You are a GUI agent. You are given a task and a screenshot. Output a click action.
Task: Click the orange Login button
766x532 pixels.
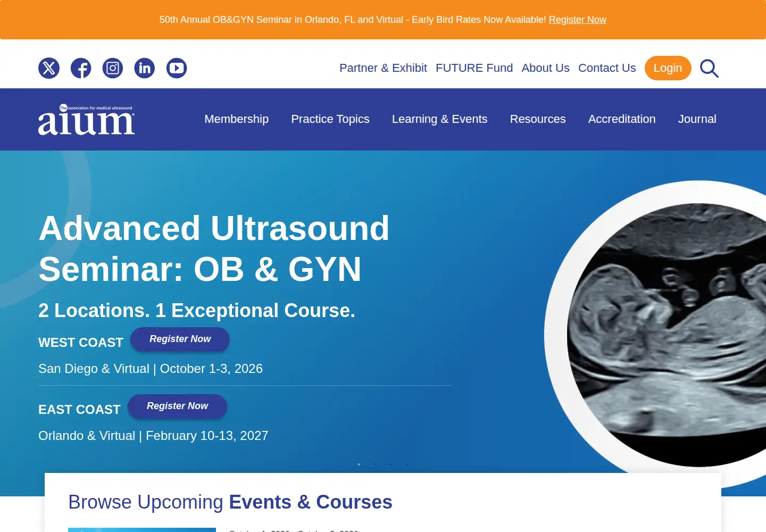[668, 68]
